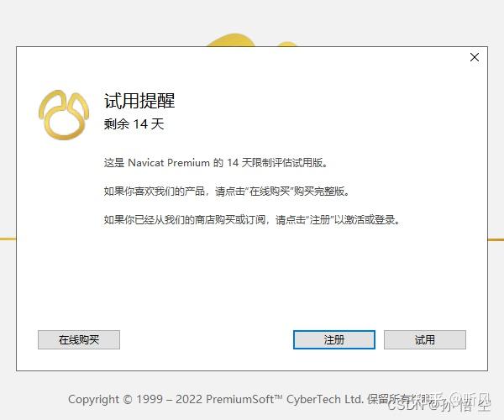Image resolution: width=504 pixels, height=420 pixels.
Task: Click the yellow splash logo above dialog
Action: point(231,40)
